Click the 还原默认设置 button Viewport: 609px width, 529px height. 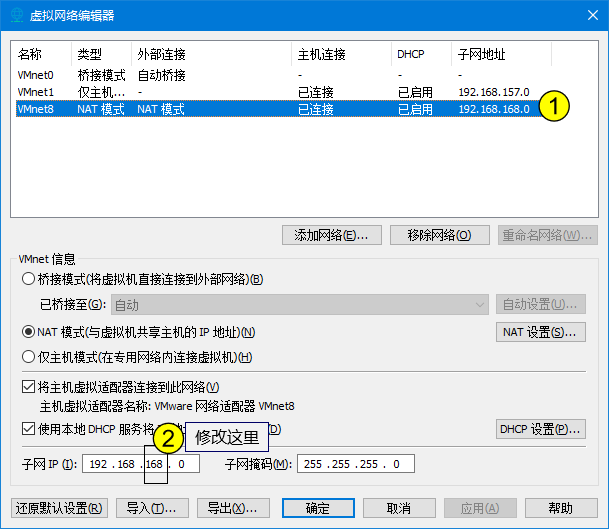59,508
